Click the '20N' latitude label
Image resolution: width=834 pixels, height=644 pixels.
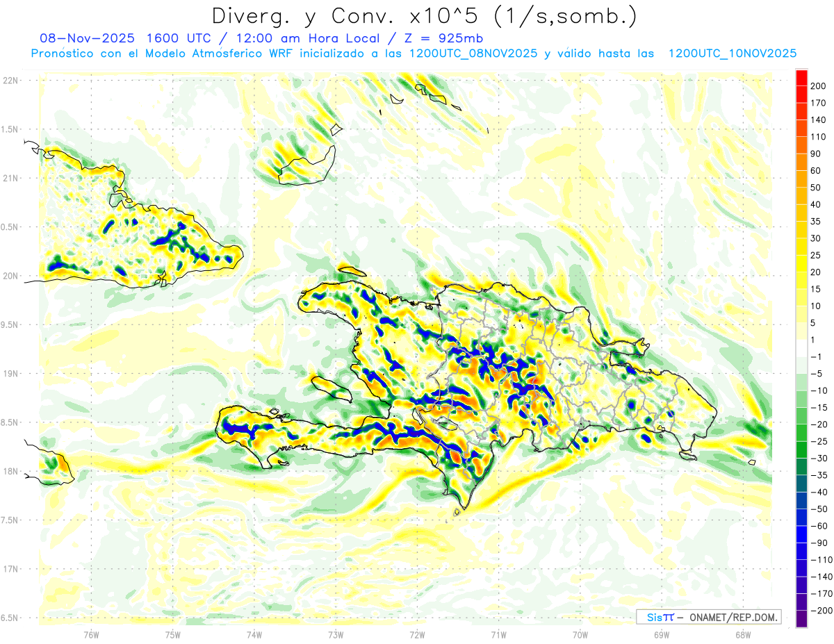pyautogui.click(x=10, y=276)
